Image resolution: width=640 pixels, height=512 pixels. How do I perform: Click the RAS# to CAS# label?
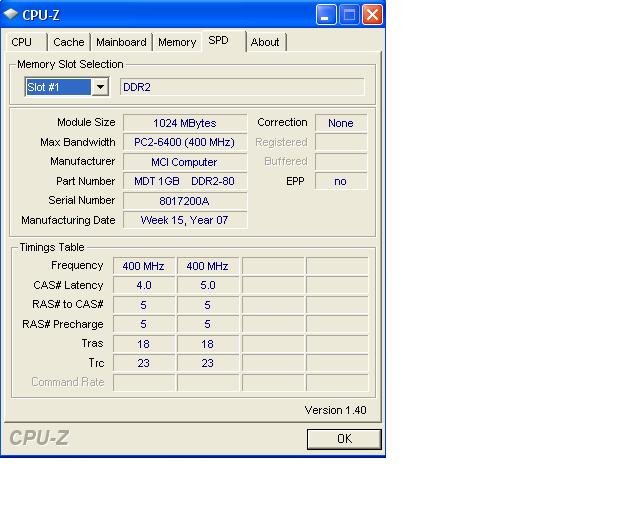pos(68,304)
